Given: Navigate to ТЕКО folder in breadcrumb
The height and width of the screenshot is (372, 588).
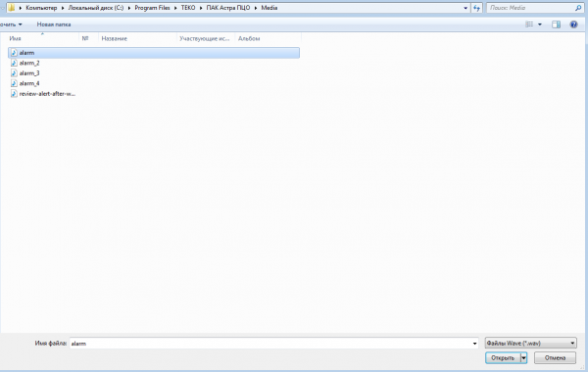Looking at the screenshot, I should (x=188, y=8).
